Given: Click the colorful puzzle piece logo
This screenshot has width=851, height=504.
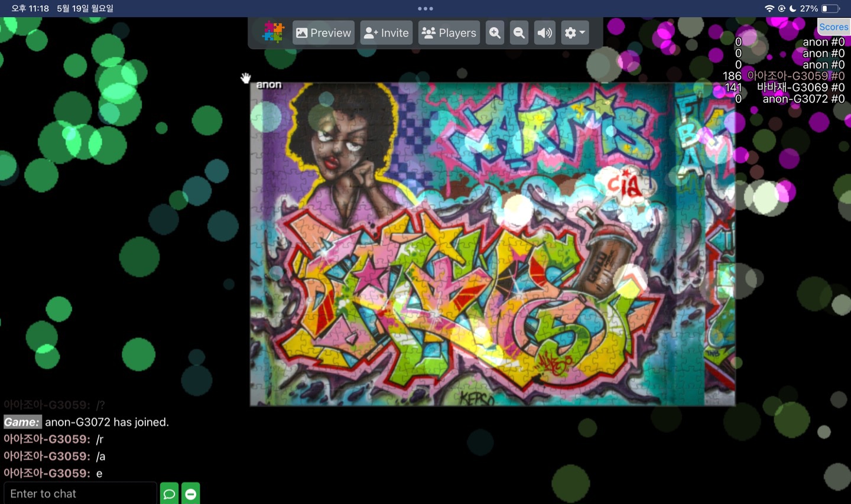Looking at the screenshot, I should 273,32.
